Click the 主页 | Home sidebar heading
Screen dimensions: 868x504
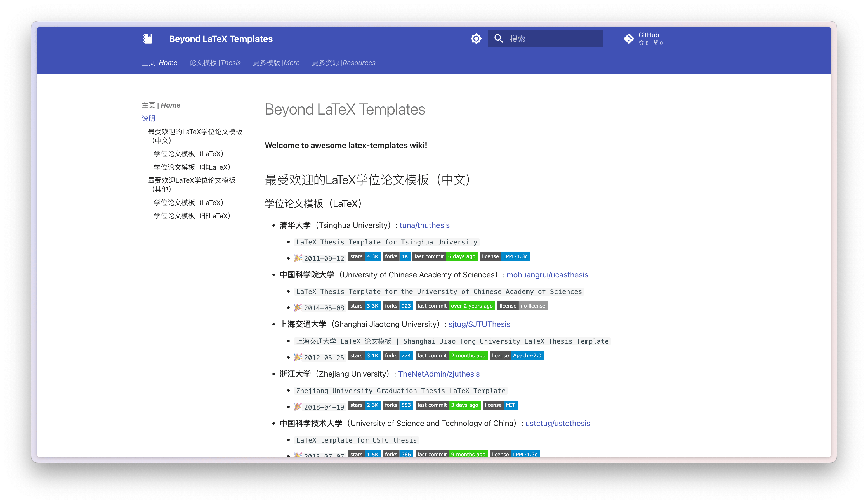[161, 105]
